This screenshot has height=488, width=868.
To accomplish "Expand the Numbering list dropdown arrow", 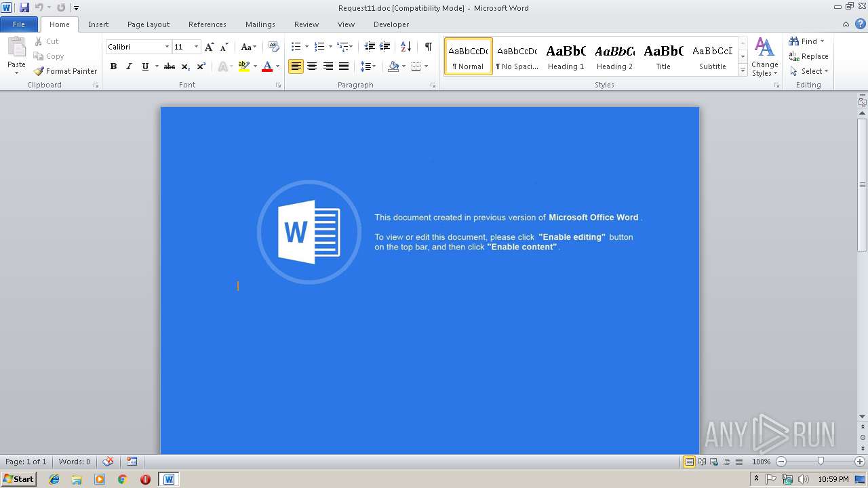I will [x=330, y=47].
